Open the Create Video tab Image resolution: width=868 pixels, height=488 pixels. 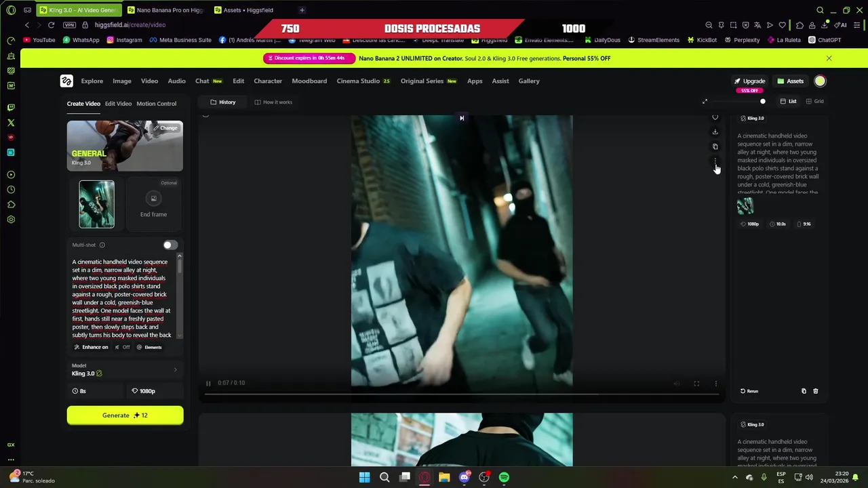coord(83,104)
